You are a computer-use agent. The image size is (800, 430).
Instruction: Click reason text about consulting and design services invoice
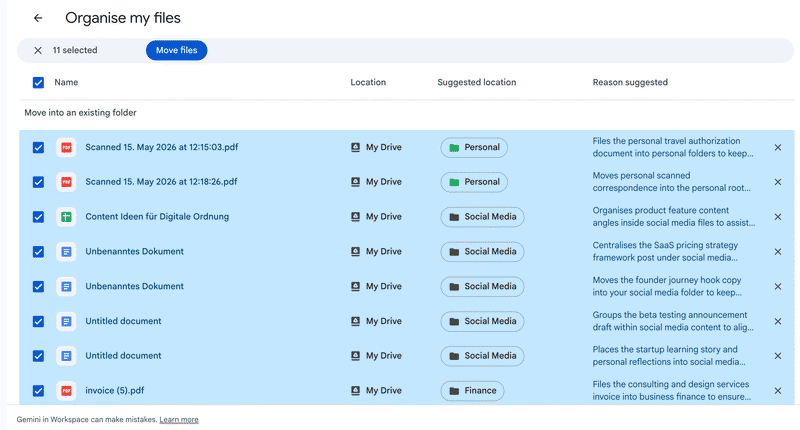pos(671,391)
